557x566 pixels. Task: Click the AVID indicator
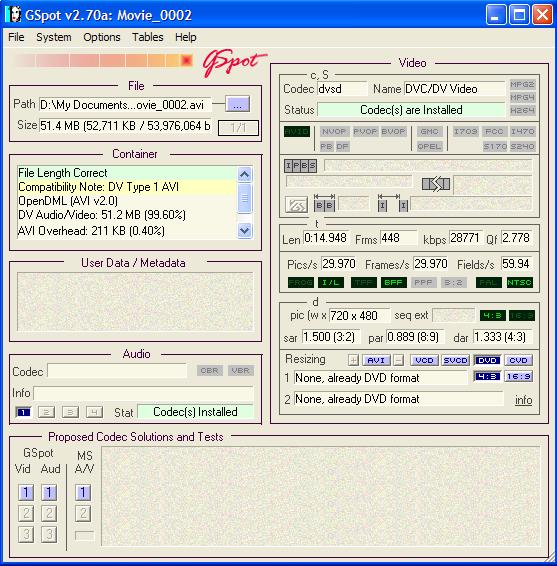pos(297,131)
